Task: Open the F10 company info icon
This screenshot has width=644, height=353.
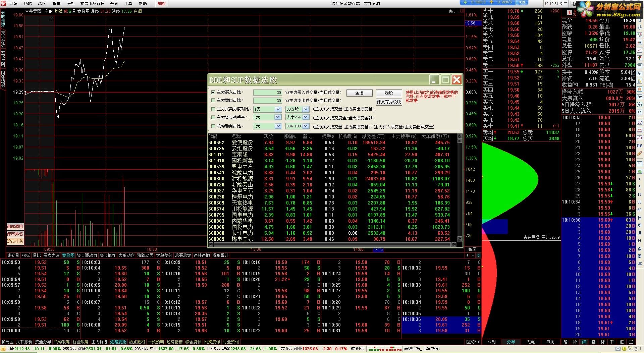Action: (x=640, y=73)
